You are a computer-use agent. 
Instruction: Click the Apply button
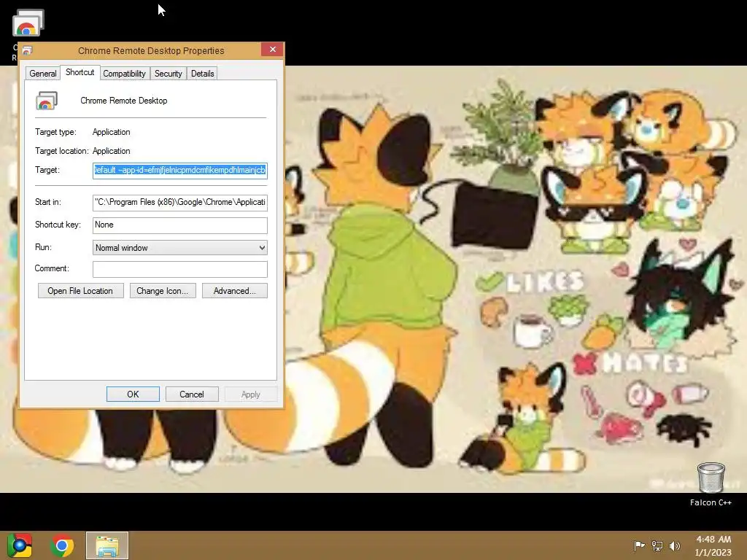(x=251, y=394)
